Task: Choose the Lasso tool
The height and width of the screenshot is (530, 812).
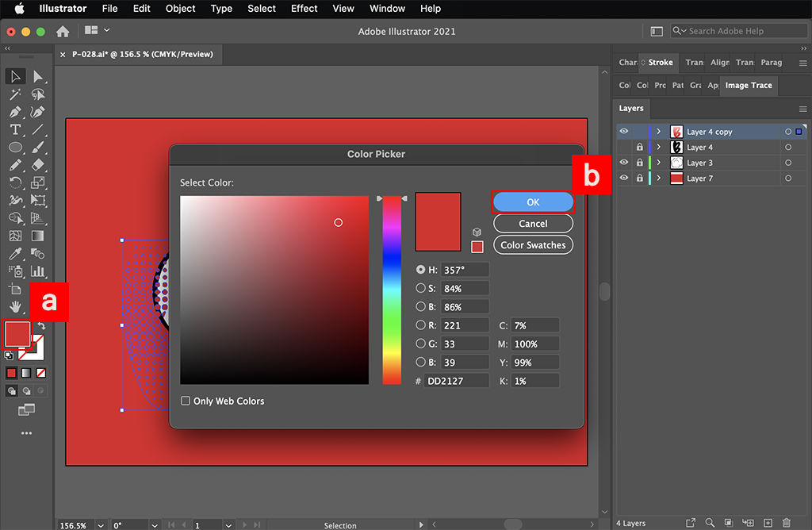Action: (38, 94)
